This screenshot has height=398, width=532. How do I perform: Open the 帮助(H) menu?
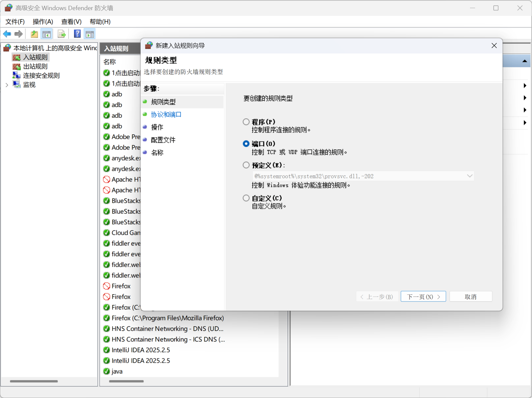[x=100, y=22]
